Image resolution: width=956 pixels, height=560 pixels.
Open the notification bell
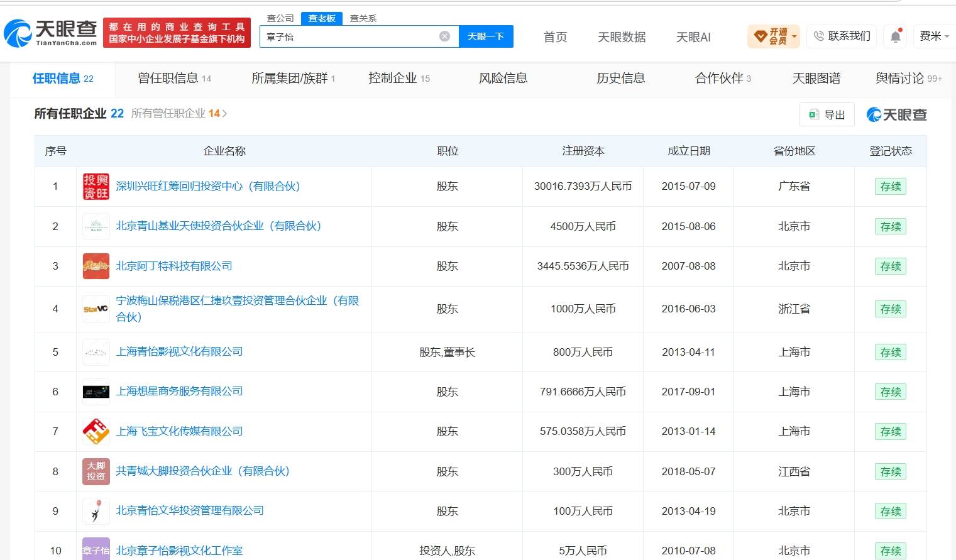[896, 36]
